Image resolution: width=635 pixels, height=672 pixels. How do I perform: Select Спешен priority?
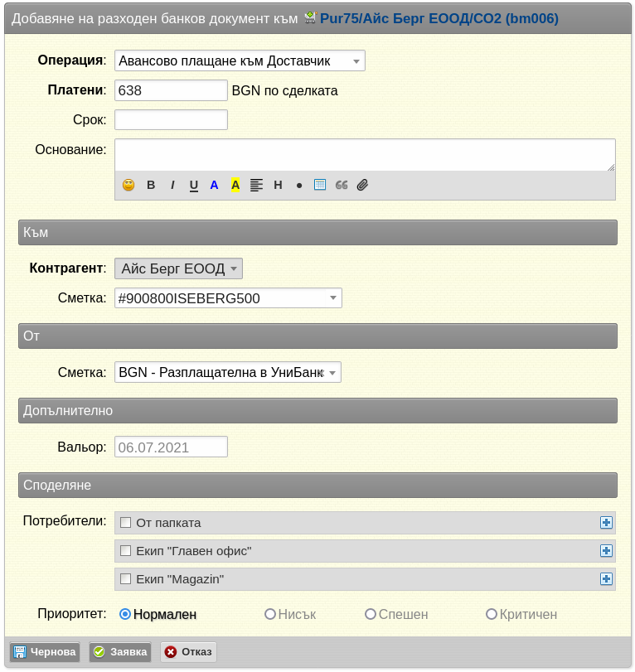point(371,614)
